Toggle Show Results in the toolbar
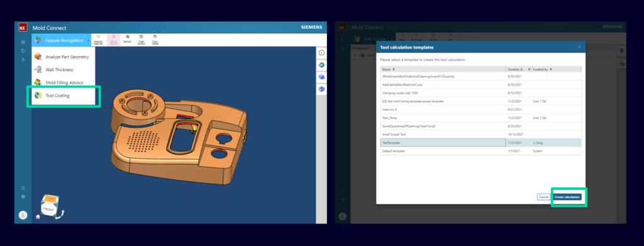 (113, 40)
